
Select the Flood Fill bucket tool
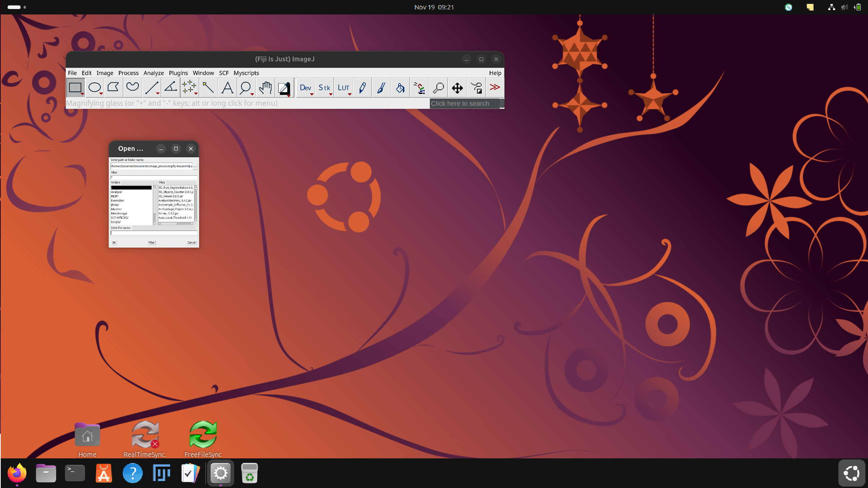click(400, 88)
